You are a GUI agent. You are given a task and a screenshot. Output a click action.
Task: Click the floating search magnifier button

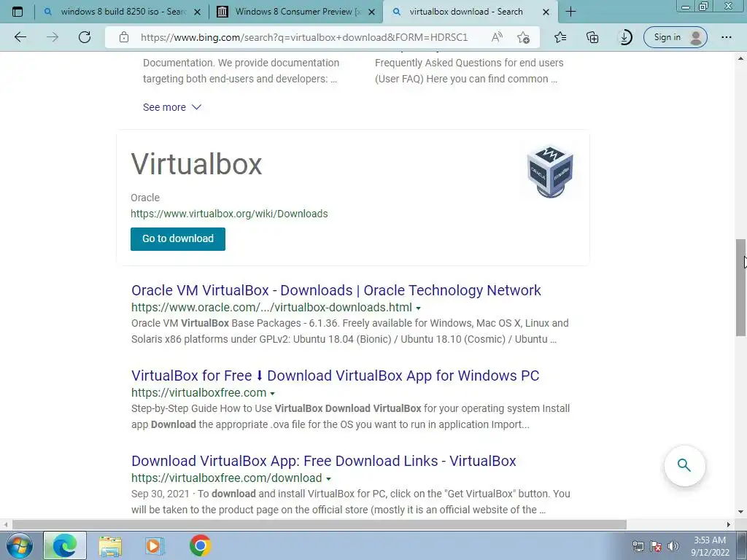[684, 465]
